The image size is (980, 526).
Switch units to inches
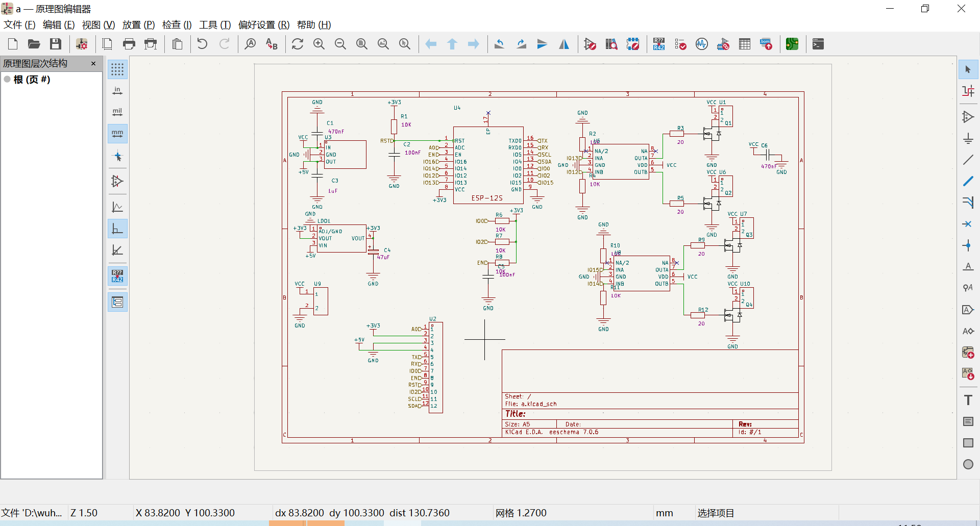pos(117,91)
